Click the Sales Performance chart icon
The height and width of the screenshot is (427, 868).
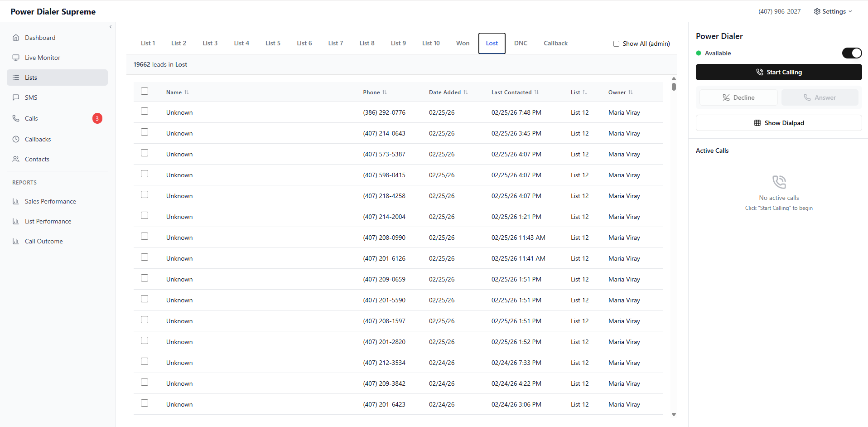click(16, 201)
